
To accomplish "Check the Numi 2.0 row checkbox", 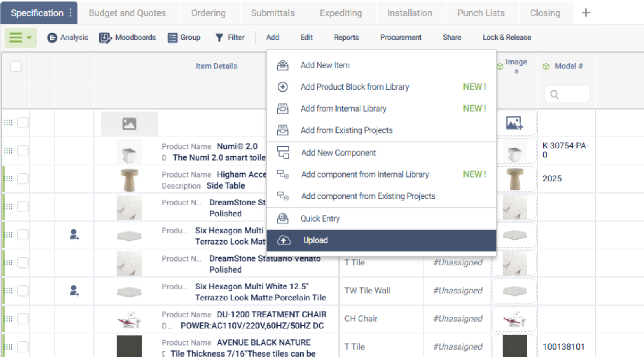I will (x=23, y=151).
